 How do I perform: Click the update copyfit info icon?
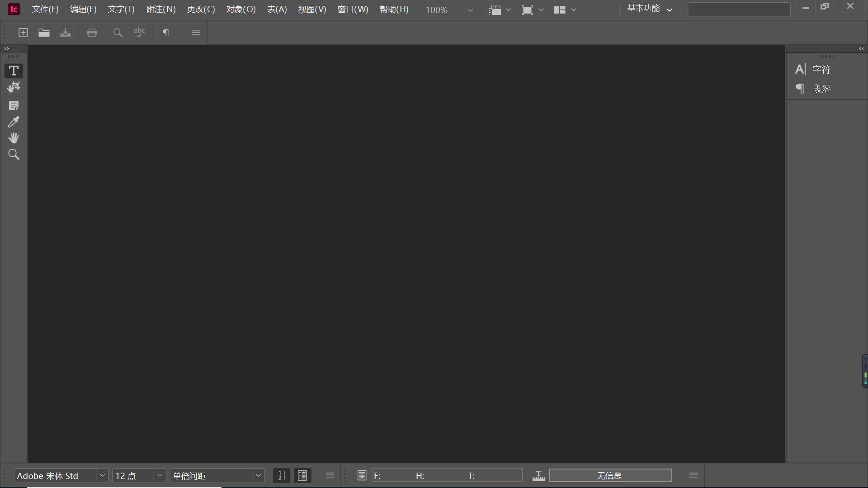pyautogui.click(x=362, y=475)
